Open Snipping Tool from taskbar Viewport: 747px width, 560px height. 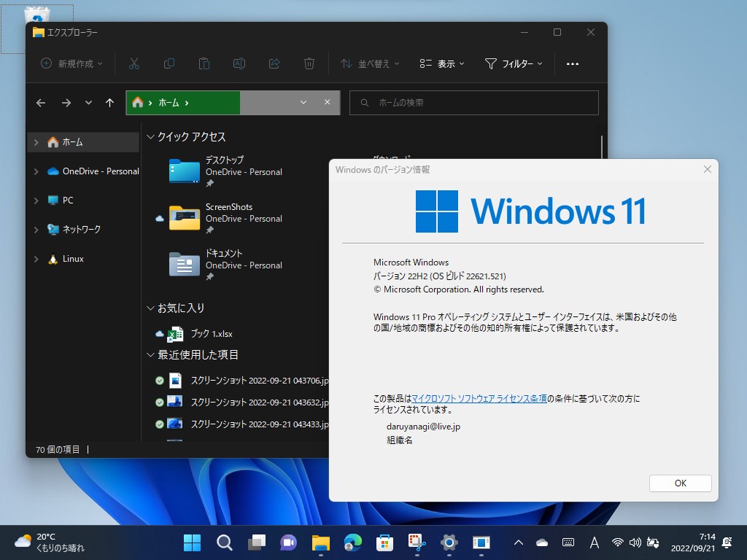click(417, 542)
